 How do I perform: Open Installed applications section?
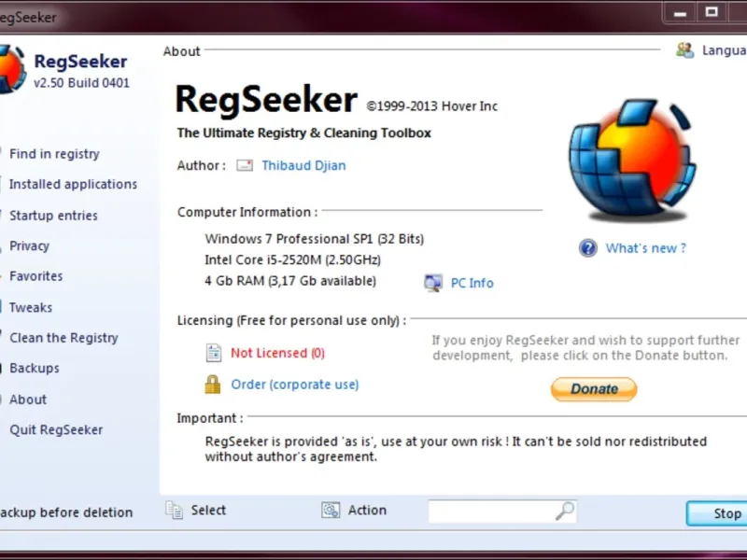(73, 184)
